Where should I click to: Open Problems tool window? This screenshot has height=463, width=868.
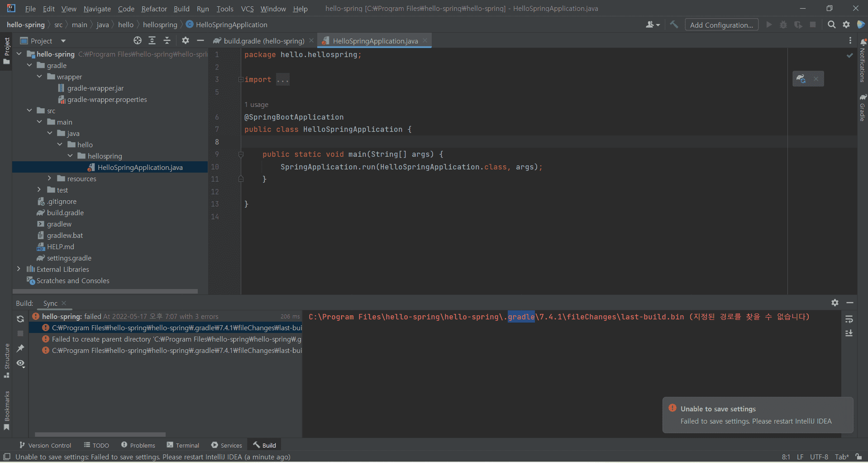pyautogui.click(x=138, y=445)
